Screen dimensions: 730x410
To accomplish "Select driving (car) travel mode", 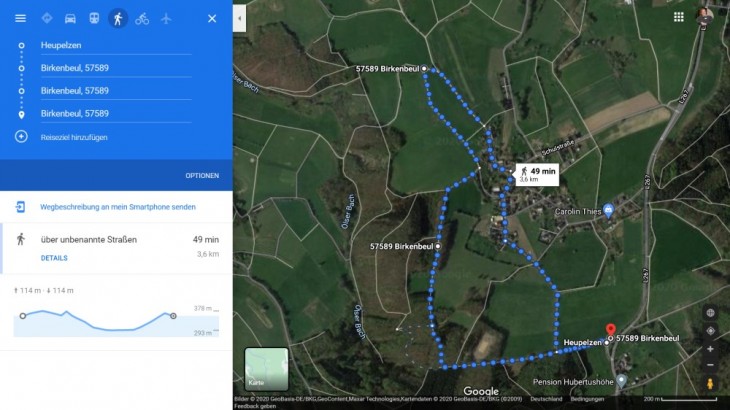I will click(x=70, y=18).
